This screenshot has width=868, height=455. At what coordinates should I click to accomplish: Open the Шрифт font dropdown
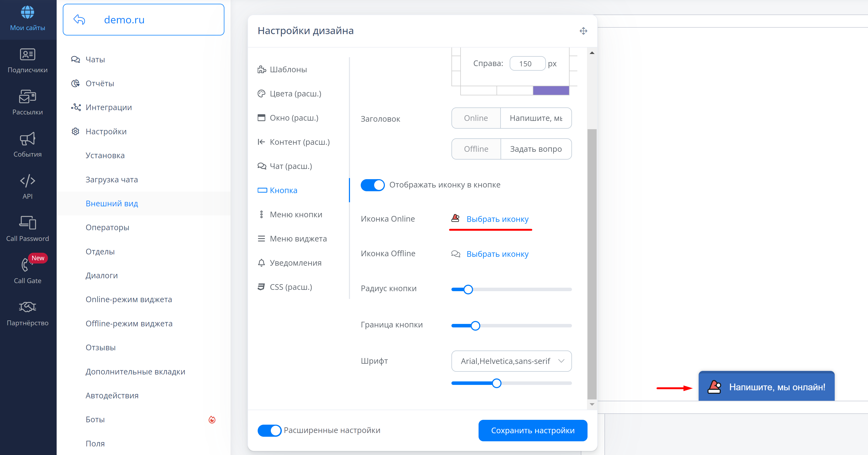pos(511,361)
